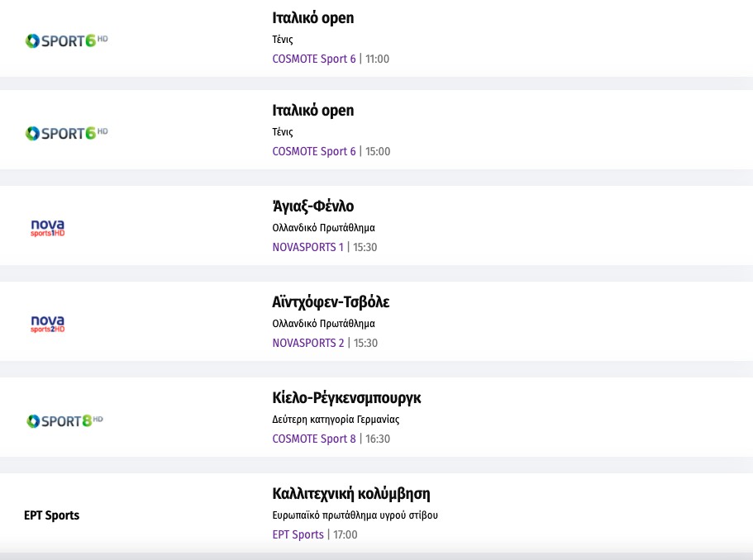Click the Δεύτερη κατηγορία Γερμανίας subtitle text
Image resolution: width=753 pixels, height=560 pixels.
[336, 419]
